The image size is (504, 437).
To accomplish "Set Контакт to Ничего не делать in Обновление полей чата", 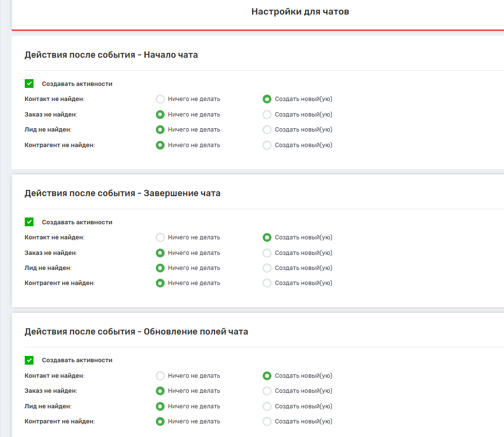I will [x=160, y=376].
